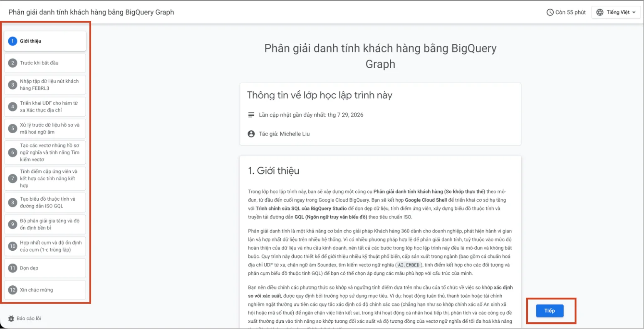This screenshot has height=329, width=644.
Task: Click bold text Google Cloud Shell
Action: pyautogui.click(x=426, y=200)
